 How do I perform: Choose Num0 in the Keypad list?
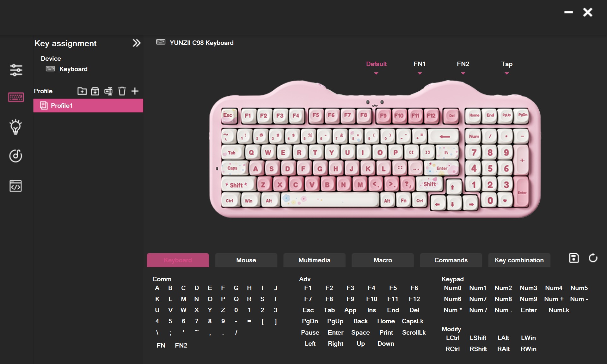[453, 288]
